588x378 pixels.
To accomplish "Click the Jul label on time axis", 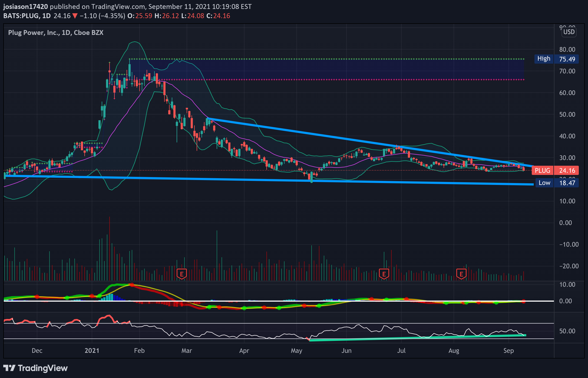I will pyautogui.click(x=401, y=351).
